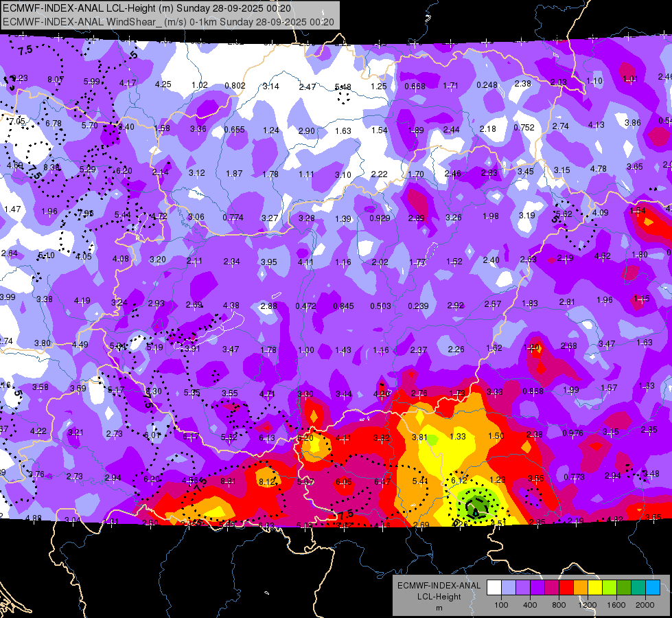
Task: Click wind shear value 8.07
Action: coord(56,80)
